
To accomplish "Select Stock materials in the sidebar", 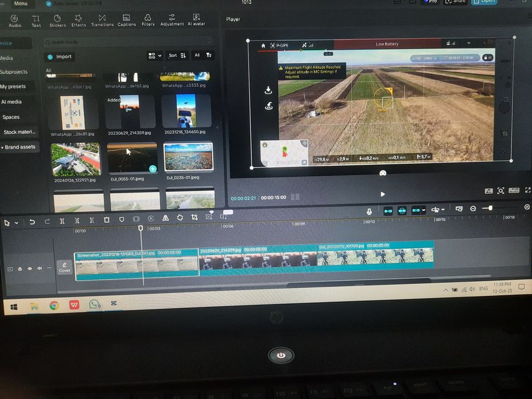I will coord(19,132).
